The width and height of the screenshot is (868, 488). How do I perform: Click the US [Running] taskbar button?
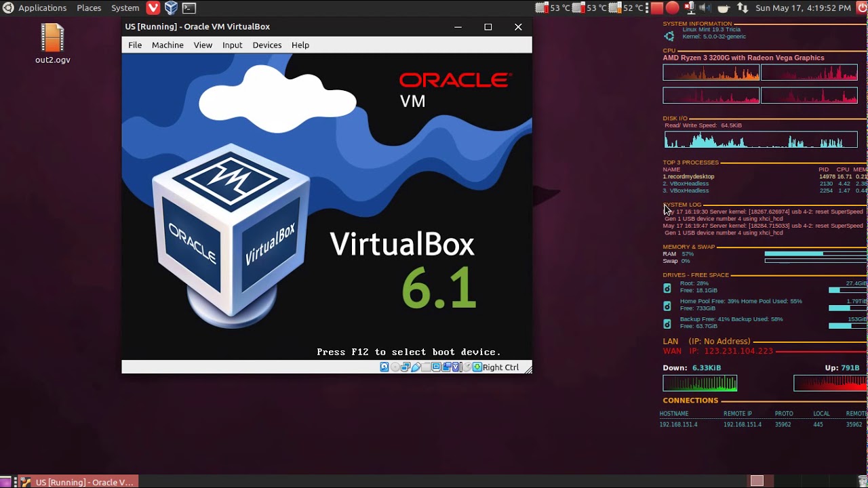(x=78, y=482)
